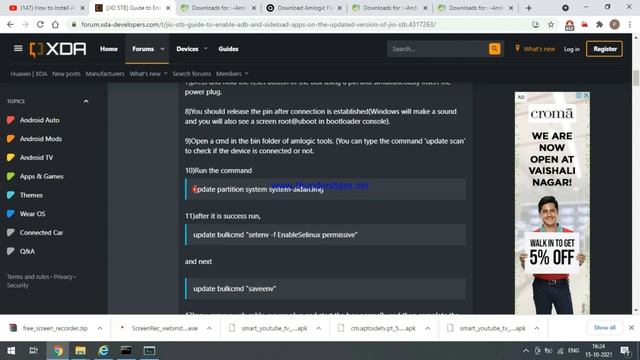Open options for ScreenRec_webinst exe download
Screen dimensions: 640x360
coord(209,328)
